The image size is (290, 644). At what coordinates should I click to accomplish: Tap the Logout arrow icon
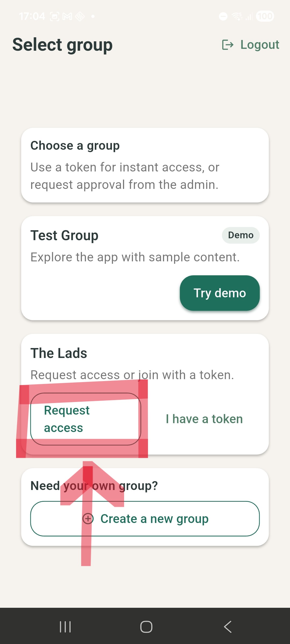click(228, 45)
